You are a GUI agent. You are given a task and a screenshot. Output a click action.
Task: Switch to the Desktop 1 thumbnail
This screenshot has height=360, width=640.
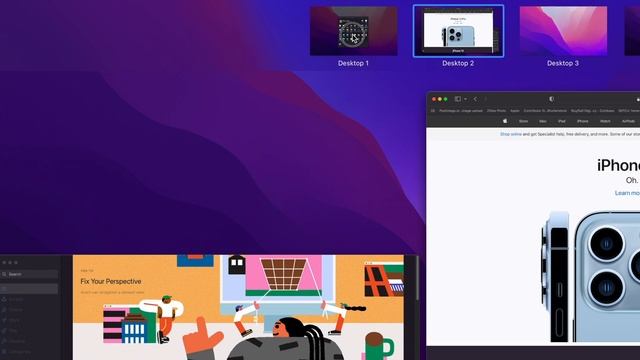click(353, 31)
